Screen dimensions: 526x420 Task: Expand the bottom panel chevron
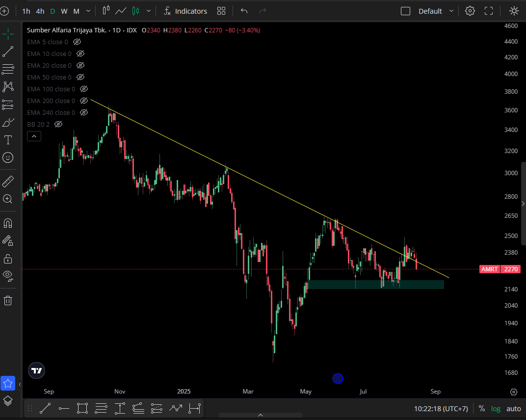pos(261,415)
